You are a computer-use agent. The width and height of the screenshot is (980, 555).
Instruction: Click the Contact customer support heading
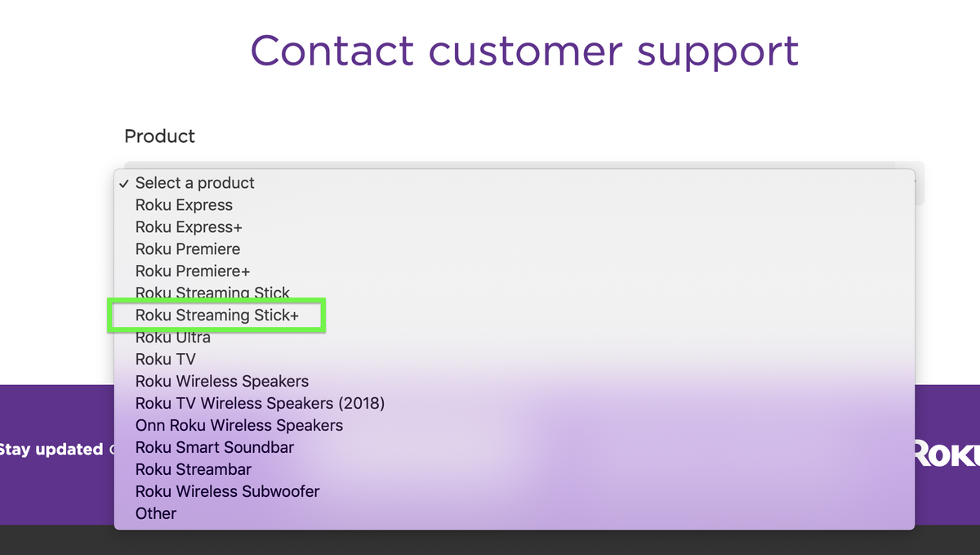pos(525,51)
